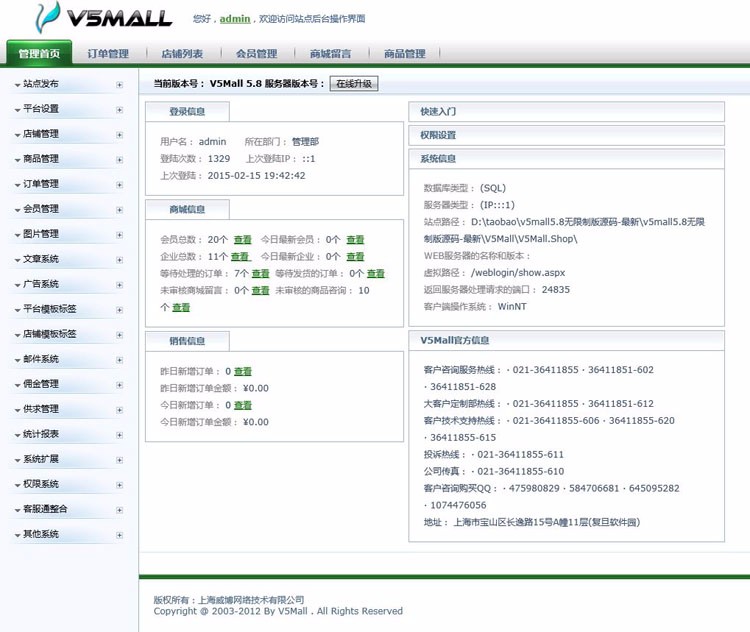750x632 pixels.
Task: Click plus icon beside 客服通整合
Action: (120, 510)
